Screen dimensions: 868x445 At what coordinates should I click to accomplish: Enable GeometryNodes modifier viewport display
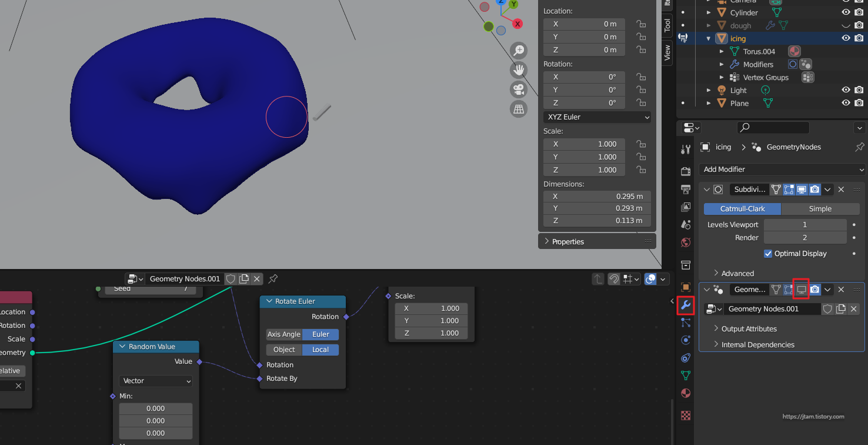pyautogui.click(x=801, y=290)
